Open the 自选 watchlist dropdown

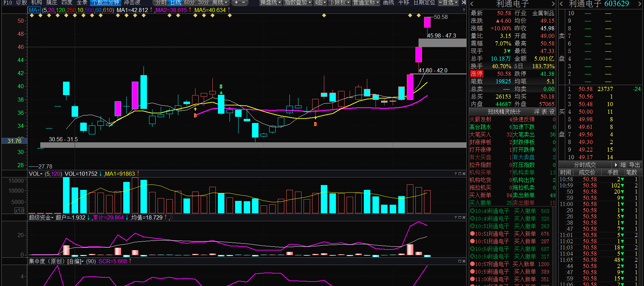click(448, 2)
